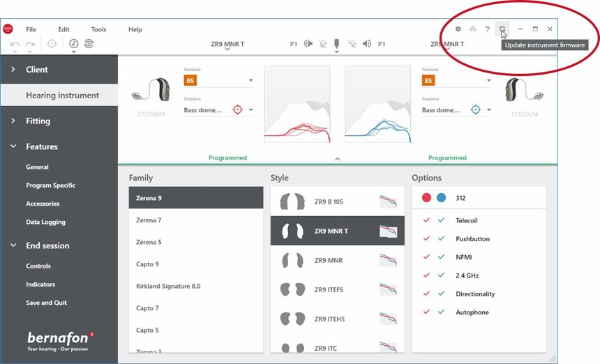Open the settings gear icon

pyautogui.click(x=458, y=29)
